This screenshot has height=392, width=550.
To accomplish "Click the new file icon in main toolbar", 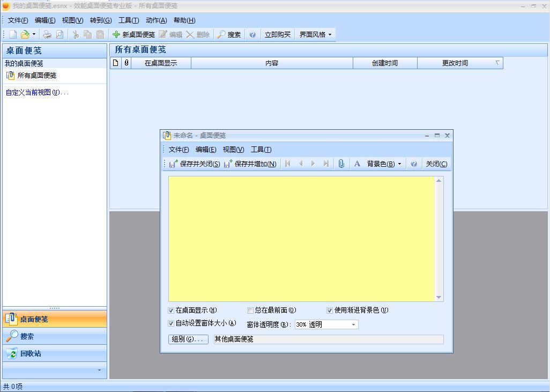I will coord(13,34).
